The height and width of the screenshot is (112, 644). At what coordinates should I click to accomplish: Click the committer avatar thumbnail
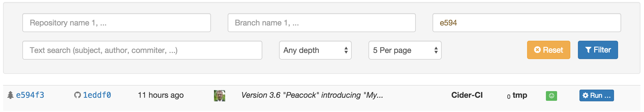(x=220, y=96)
